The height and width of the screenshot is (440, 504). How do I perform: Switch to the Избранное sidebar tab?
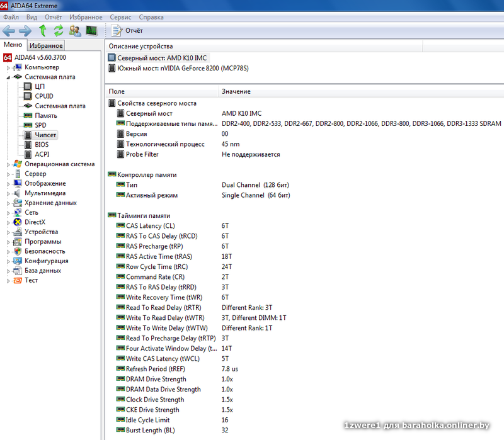pos(46,45)
